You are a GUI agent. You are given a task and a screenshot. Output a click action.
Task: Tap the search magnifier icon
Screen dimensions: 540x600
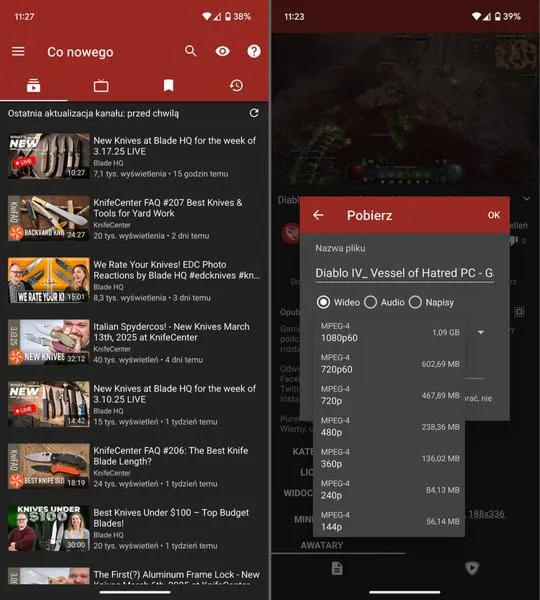pyautogui.click(x=191, y=51)
